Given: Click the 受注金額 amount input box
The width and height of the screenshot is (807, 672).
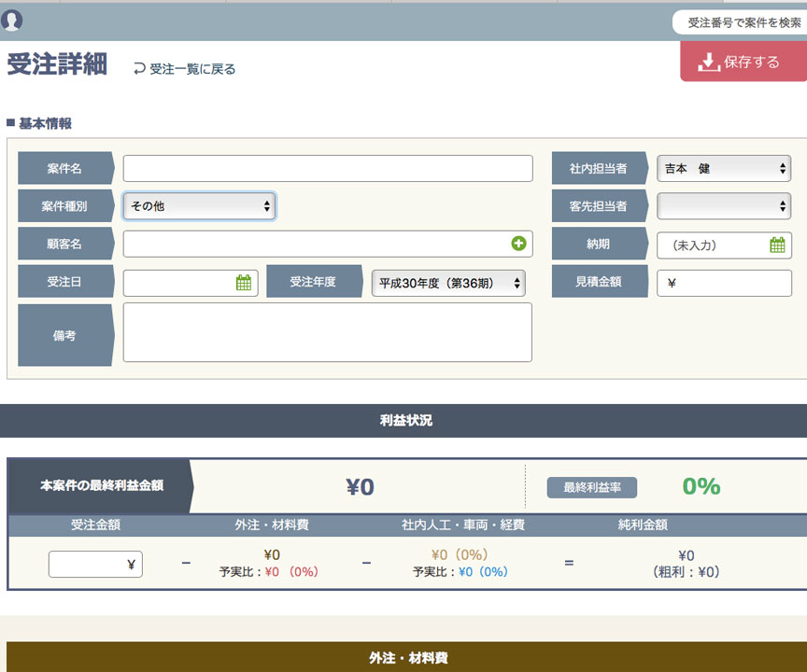Looking at the screenshot, I should (x=95, y=564).
